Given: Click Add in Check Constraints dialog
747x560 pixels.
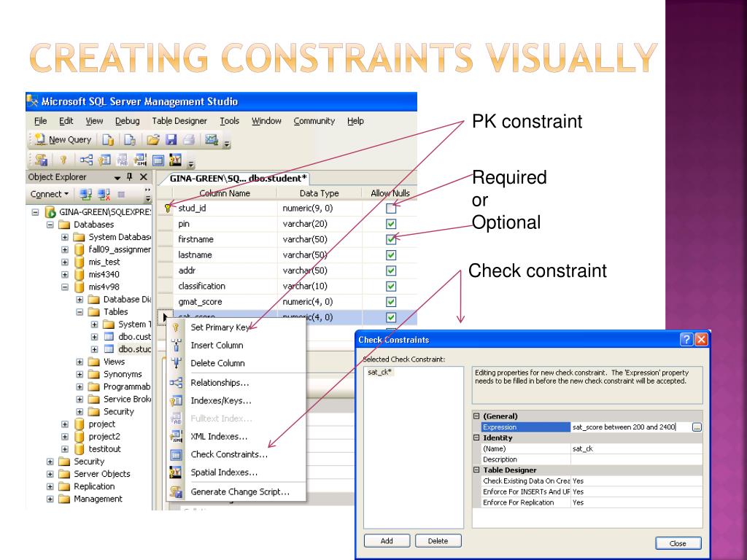Looking at the screenshot, I should click(387, 541).
